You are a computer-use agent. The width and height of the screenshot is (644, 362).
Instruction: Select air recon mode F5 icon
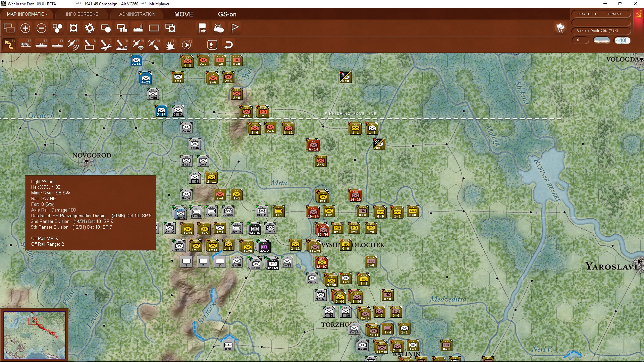pos(73,45)
